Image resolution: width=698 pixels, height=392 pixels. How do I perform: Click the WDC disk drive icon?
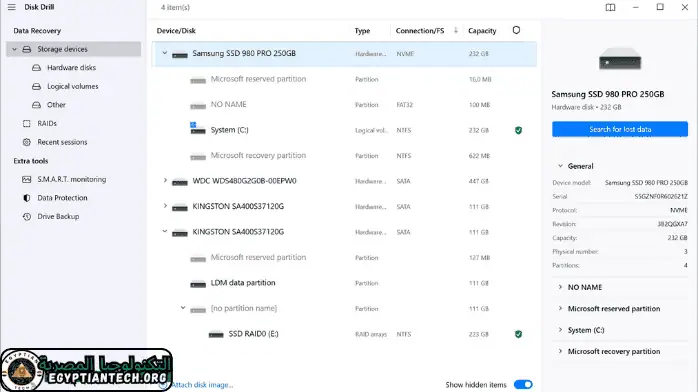[x=180, y=182]
